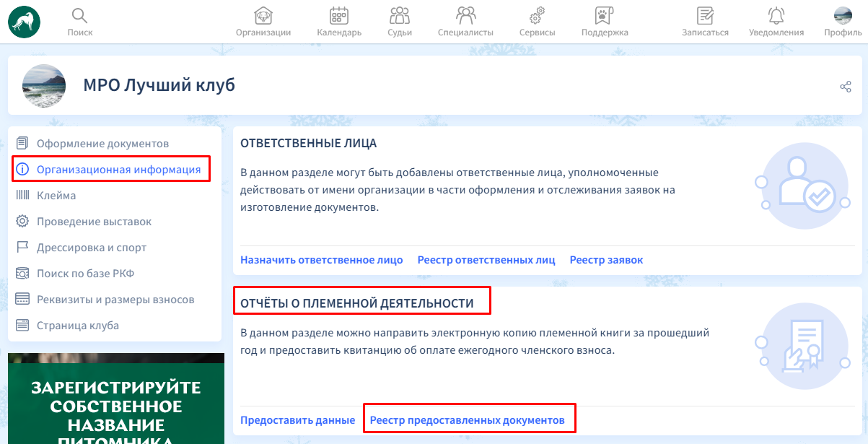The height and width of the screenshot is (444, 868).
Task: Open the Профиль avatar menu
Action: click(843, 15)
